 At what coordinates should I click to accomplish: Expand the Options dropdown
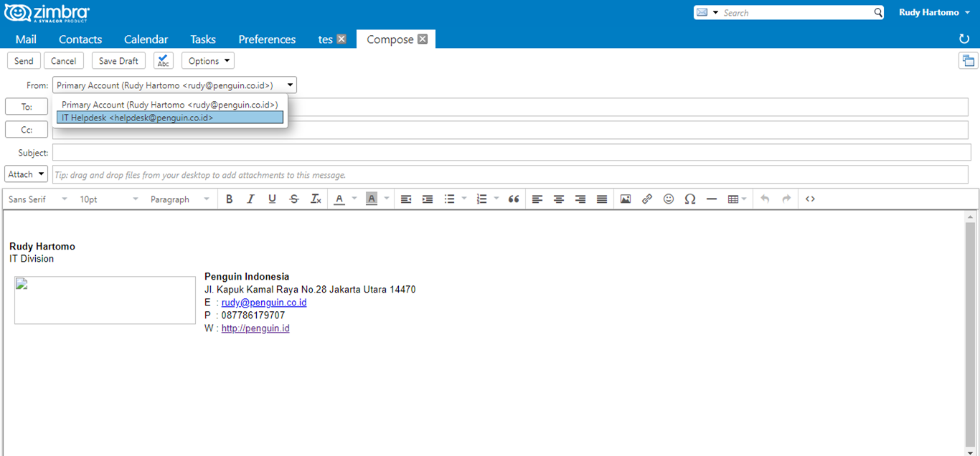[208, 61]
